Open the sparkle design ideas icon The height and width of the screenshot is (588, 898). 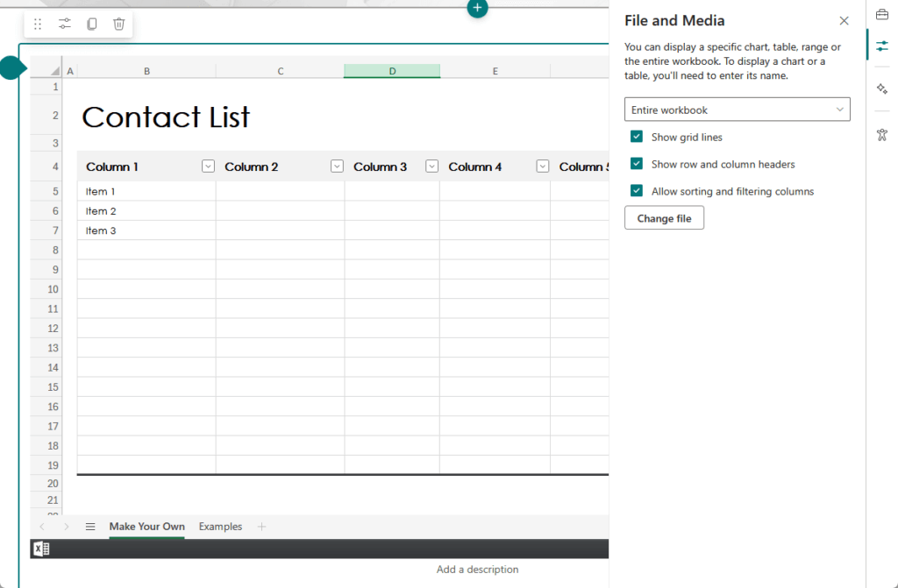[x=882, y=89]
